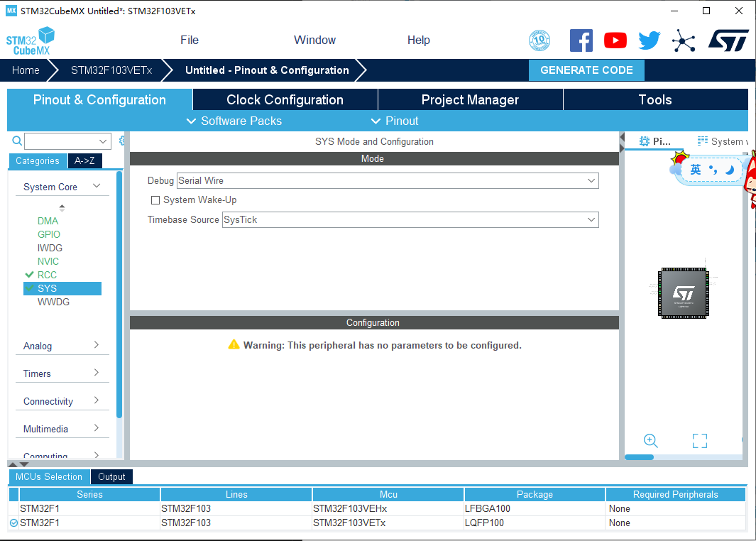Click the STM32F103VETx breadcrumb
This screenshot has height=541, width=756.
[111, 70]
